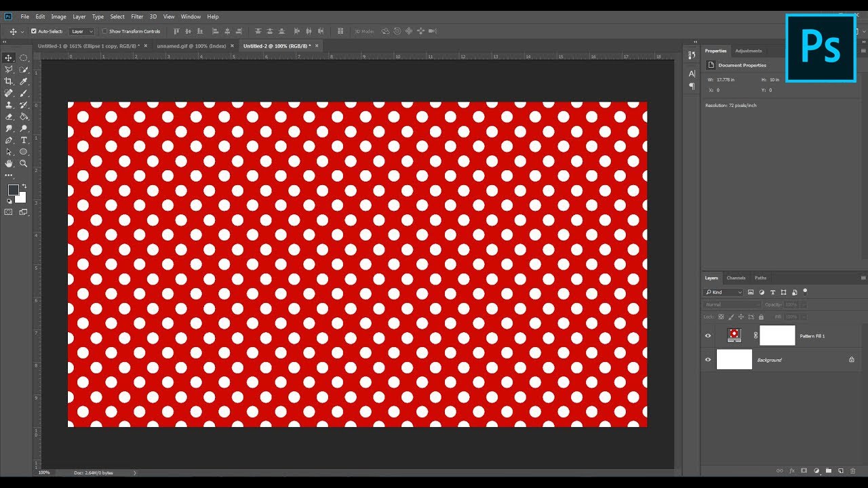The width and height of the screenshot is (868, 488).
Task: Open the status bar info arrow
Action: pyautogui.click(x=134, y=472)
